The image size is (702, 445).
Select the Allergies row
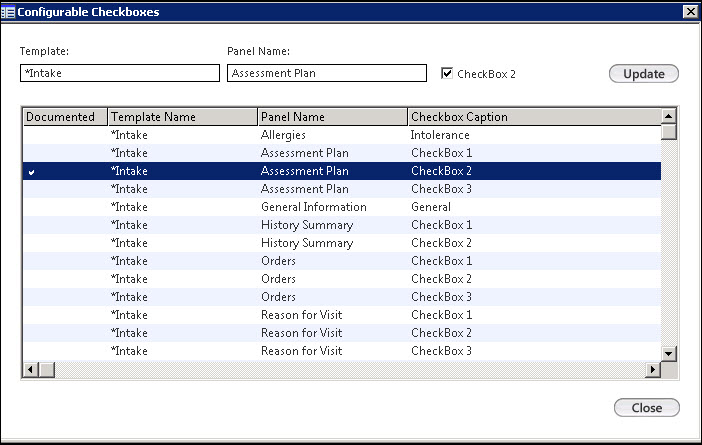tap(342, 135)
